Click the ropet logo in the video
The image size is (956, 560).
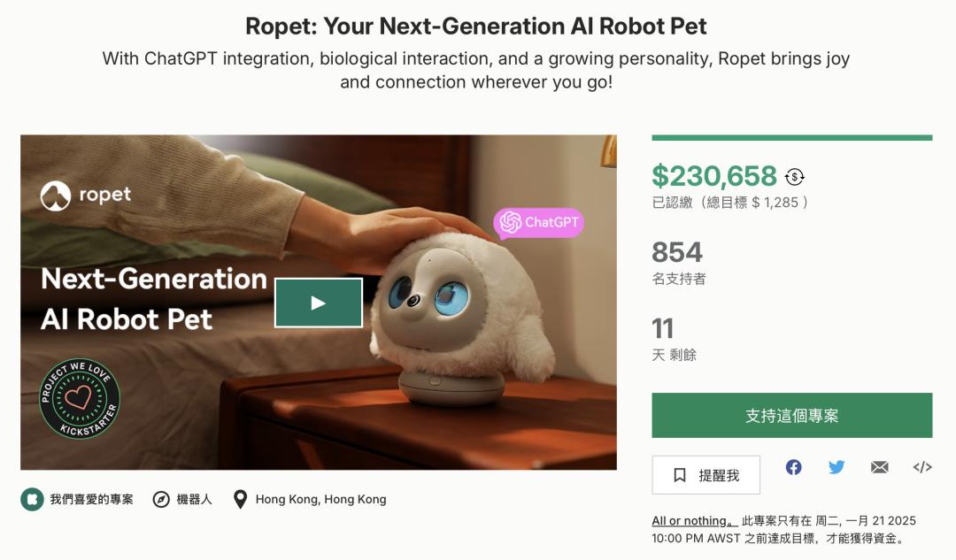pyautogui.click(x=86, y=196)
